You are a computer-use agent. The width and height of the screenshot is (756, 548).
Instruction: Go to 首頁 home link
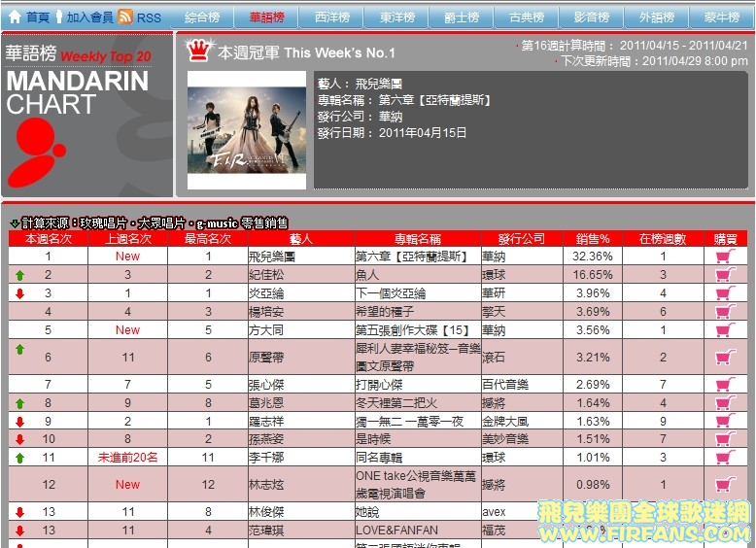point(38,17)
